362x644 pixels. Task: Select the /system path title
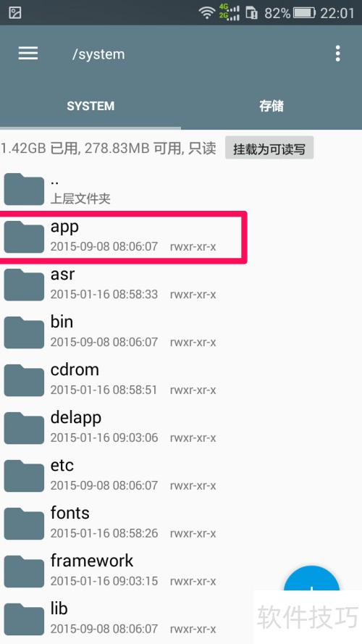(98, 54)
